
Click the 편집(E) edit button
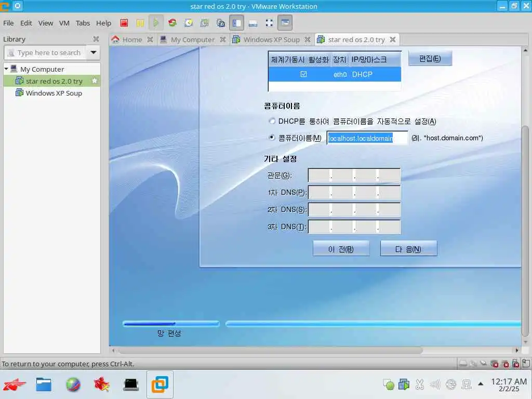[430, 58]
